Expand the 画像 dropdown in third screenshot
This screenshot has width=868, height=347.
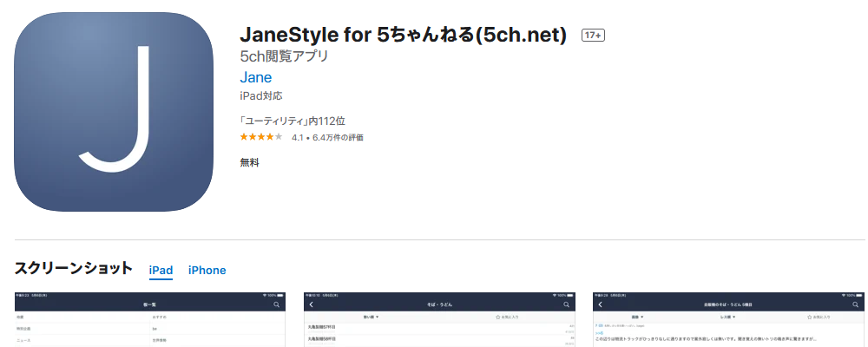(638, 318)
